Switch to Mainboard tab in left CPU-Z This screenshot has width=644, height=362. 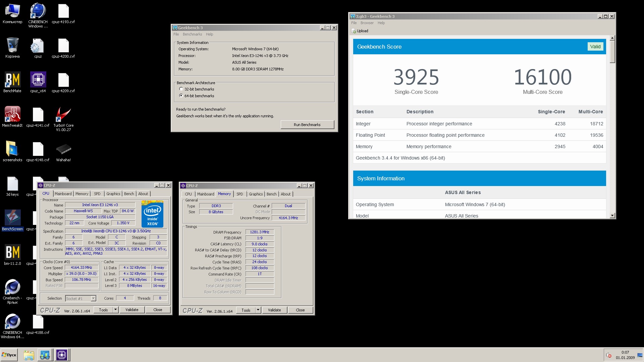[63, 194]
